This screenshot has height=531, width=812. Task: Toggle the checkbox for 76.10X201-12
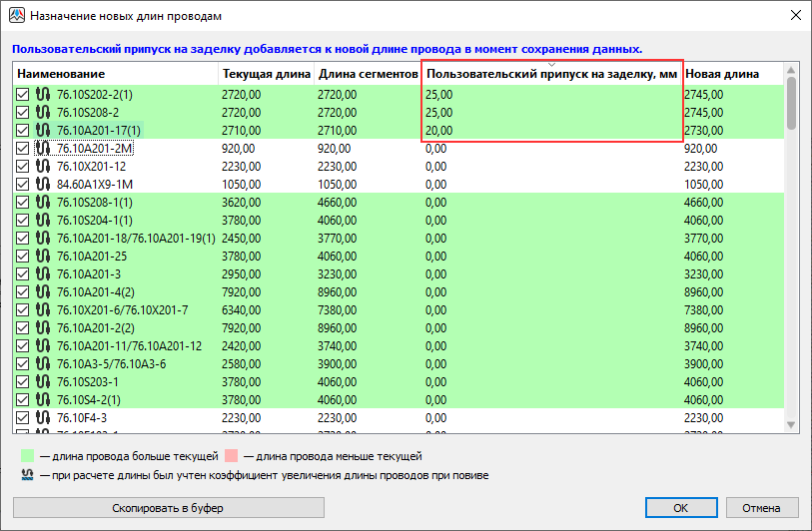[23, 166]
